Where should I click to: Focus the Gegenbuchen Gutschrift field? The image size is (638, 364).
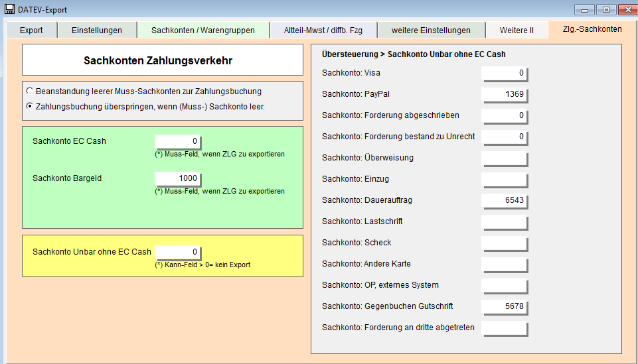coord(504,306)
